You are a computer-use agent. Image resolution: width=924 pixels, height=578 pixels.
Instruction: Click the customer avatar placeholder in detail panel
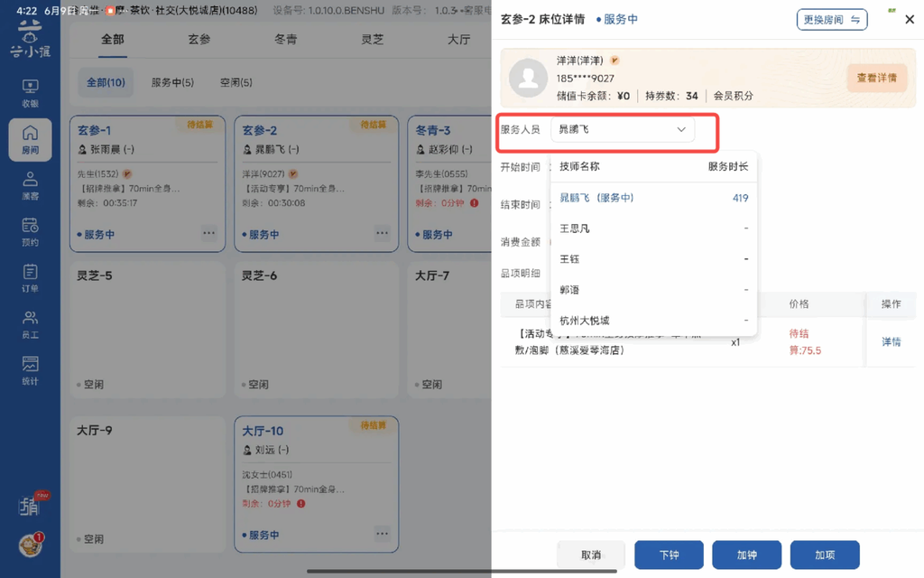tap(528, 78)
